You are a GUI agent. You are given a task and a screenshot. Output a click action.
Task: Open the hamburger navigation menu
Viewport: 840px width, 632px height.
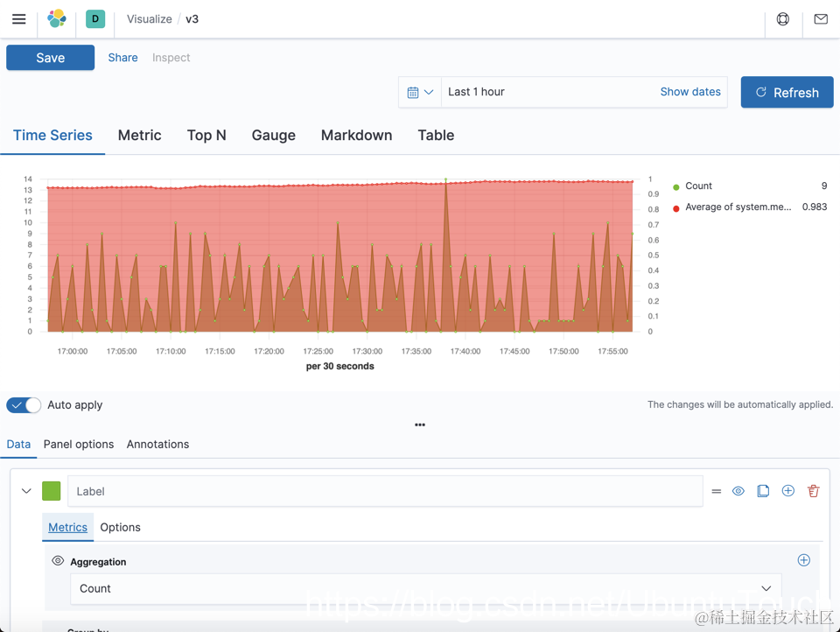[18, 19]
